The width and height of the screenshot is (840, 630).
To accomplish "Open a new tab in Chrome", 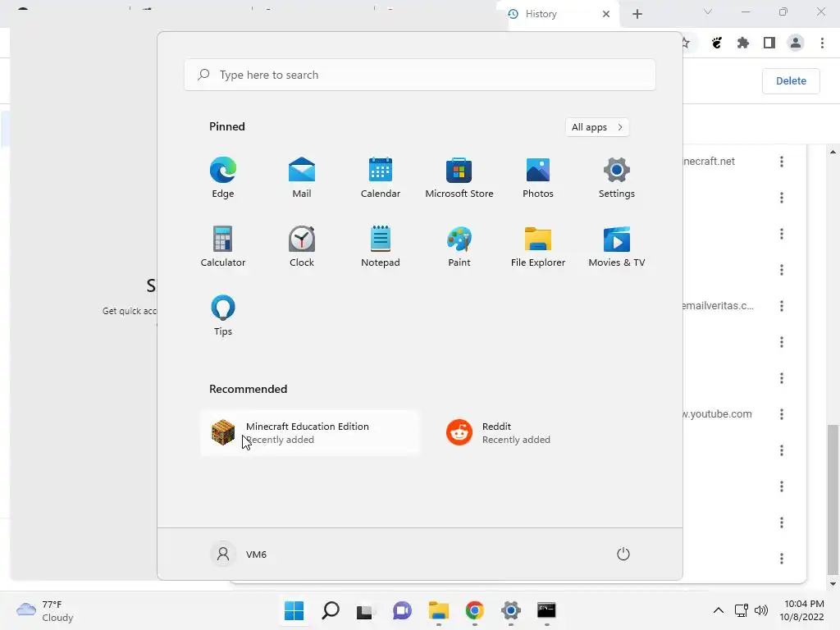I will 637,14.
